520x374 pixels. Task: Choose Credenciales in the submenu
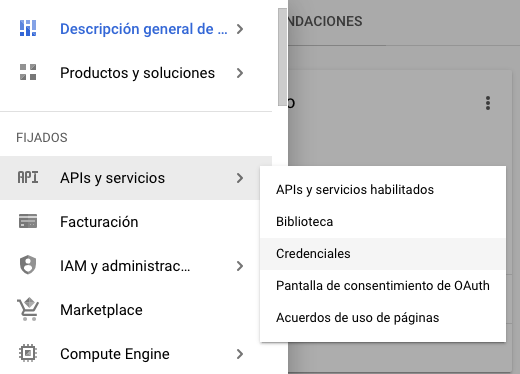click(x=383, y=254)
